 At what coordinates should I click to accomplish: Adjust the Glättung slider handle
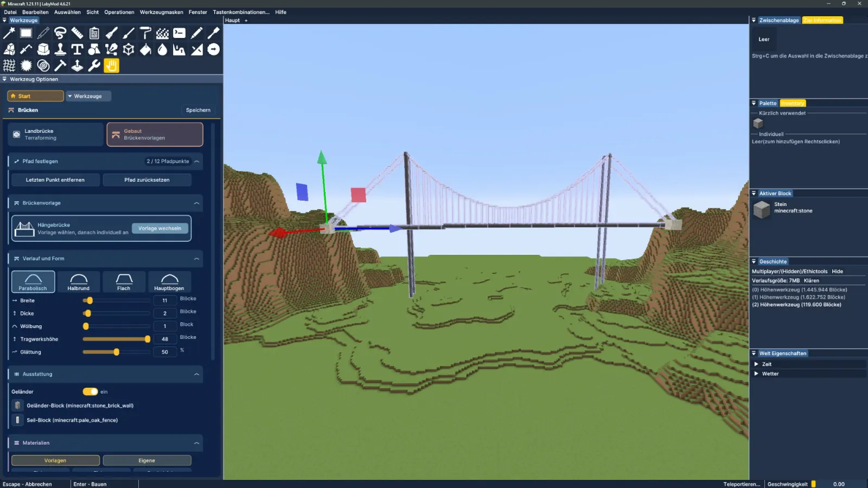117,352
